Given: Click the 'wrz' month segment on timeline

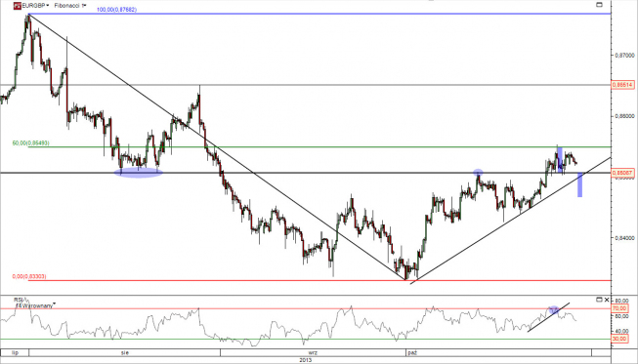Looking at the screenshot, I should pyautogui.click(x=313, y=352).
